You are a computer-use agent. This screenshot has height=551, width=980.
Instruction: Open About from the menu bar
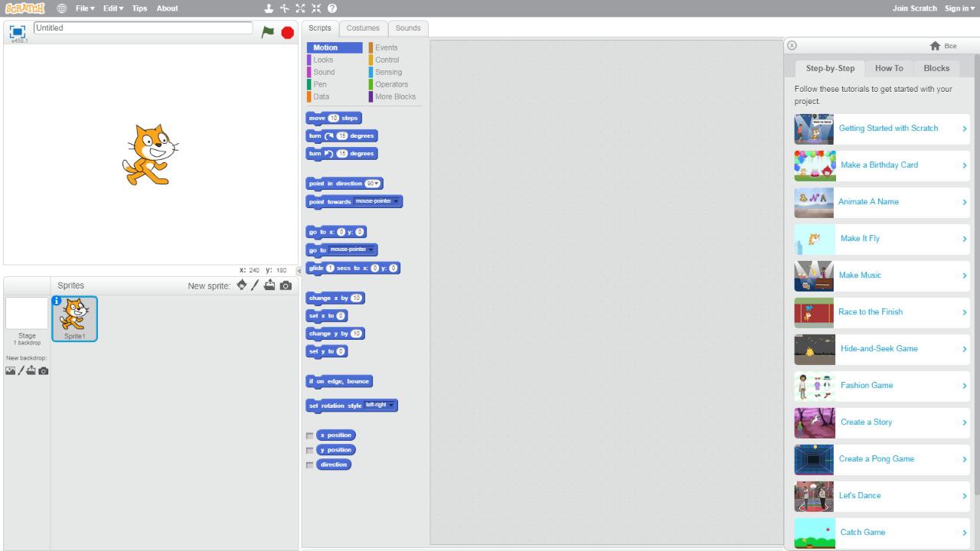pos(167,8)
